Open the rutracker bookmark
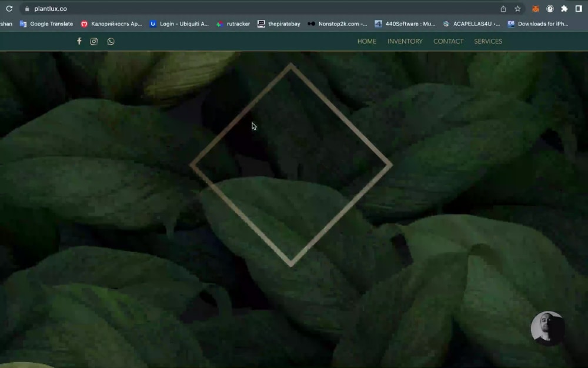Screen dimensions: 588x368 (233, 24)
